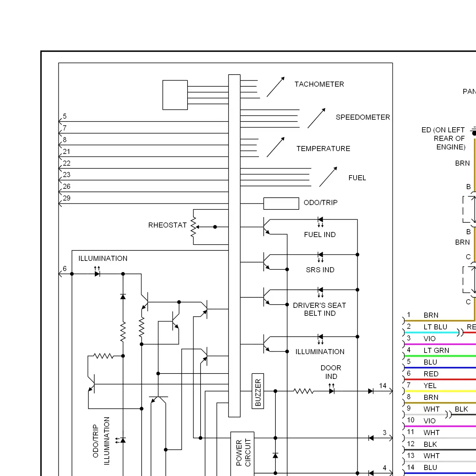
Task: Click ILLUMINATION label near pin 6
Action: [103, 258]
